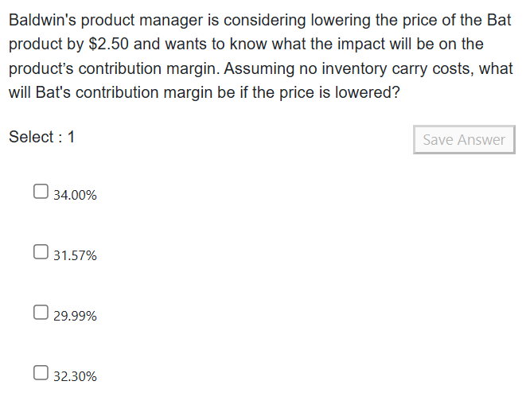Click the 34.00% option label text

point(75,195)
